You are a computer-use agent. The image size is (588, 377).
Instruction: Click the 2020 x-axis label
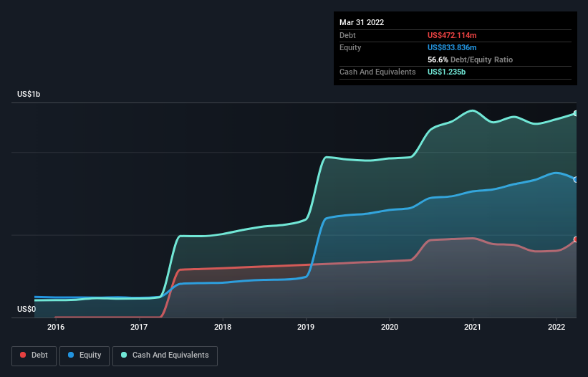(390, 327)
